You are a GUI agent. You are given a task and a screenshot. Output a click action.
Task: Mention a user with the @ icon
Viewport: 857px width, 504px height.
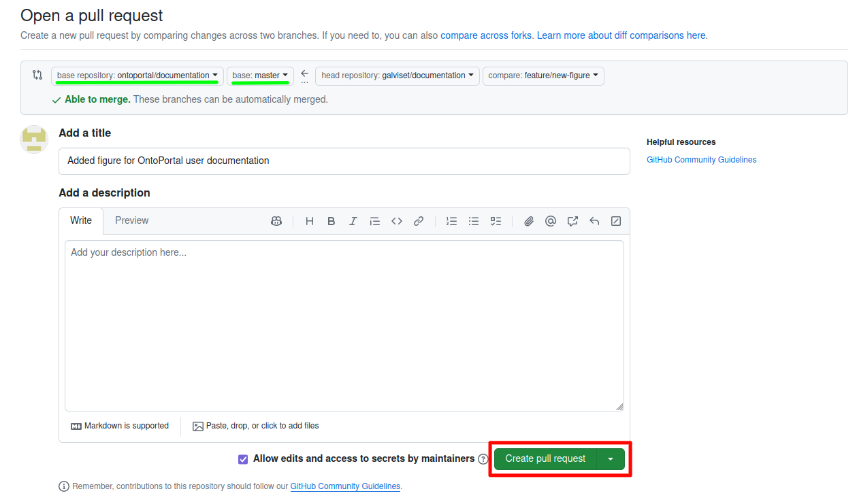(x=551, y=221)
